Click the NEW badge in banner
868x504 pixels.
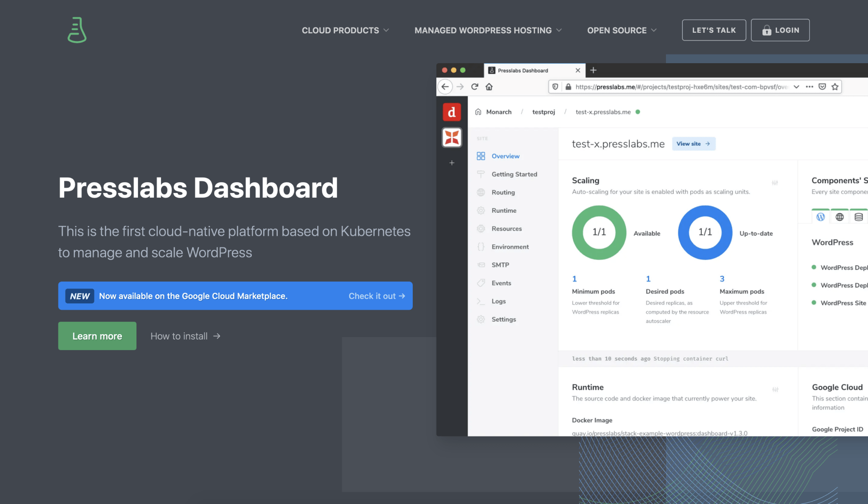click(80, 296)
